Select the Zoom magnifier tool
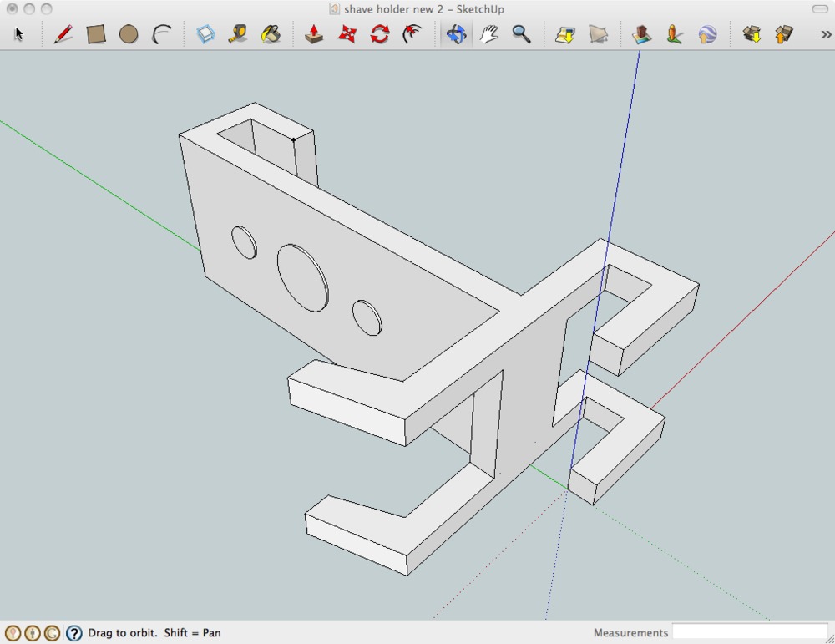 pos(522,34)
